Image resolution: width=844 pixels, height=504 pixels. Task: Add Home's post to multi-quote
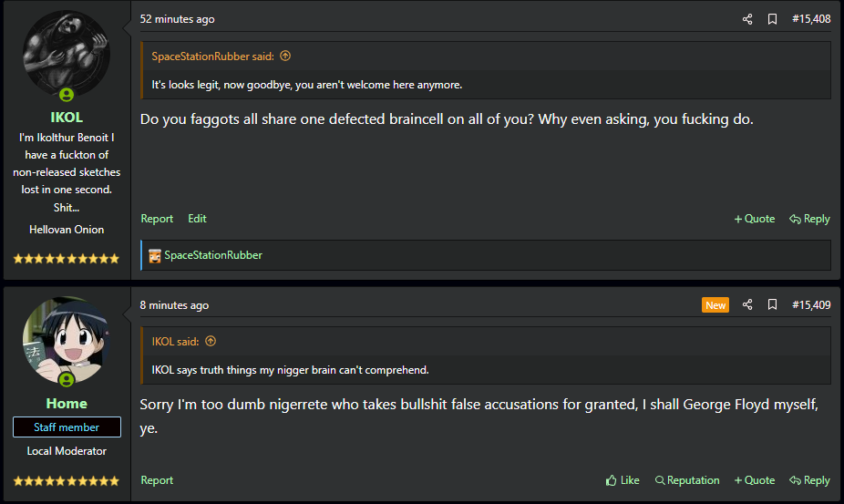point(755,480)
